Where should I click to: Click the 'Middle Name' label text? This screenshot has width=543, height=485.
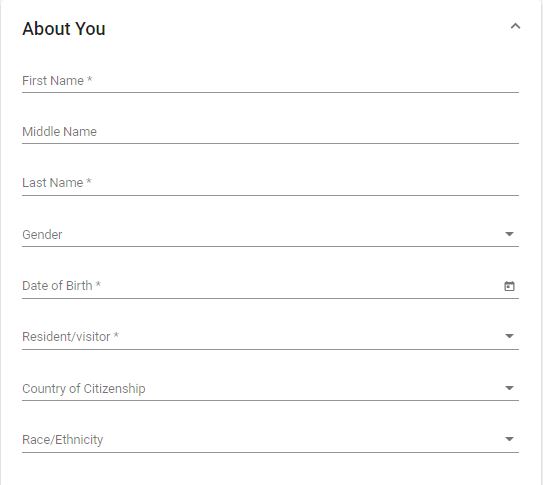coord(59,132)
